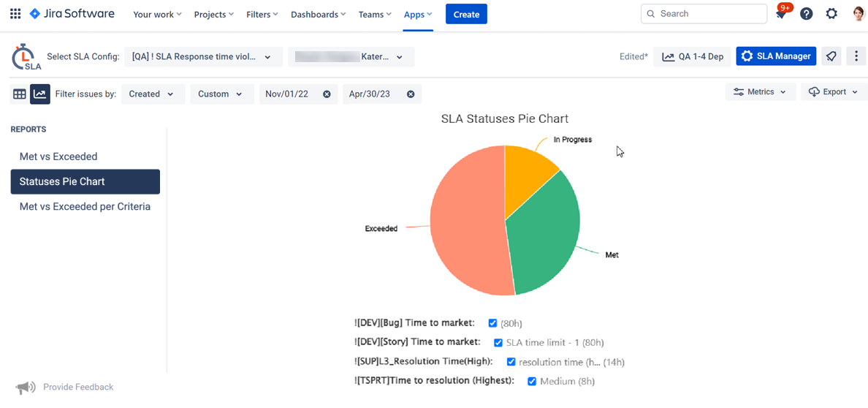Toggle SLA time limit - 1 checkbox

[498, 342]
